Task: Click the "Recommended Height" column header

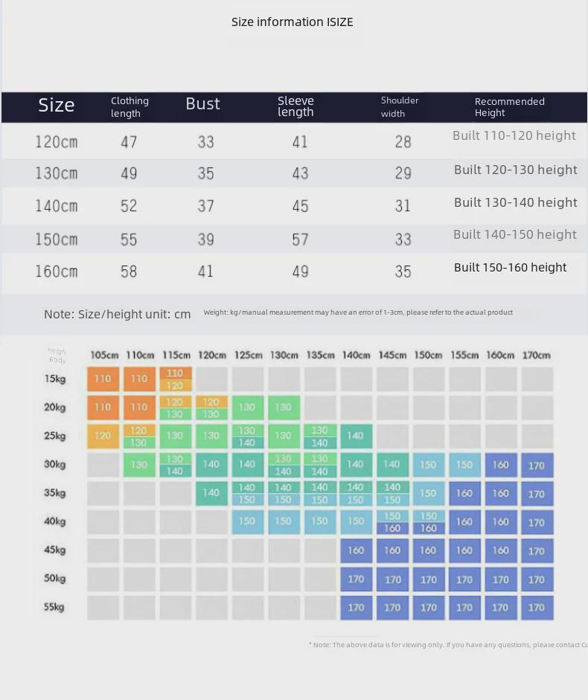Action: [x=510, y=107]
